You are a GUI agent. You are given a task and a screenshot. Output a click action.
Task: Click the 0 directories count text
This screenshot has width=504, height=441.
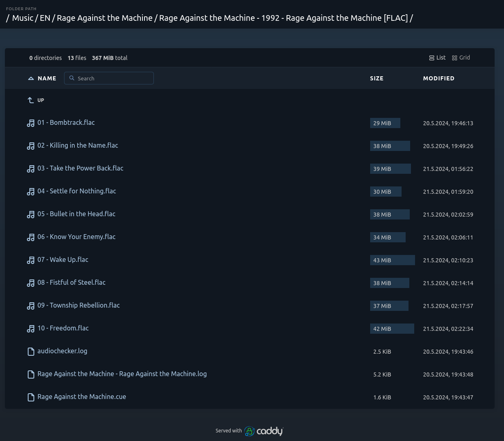click(x=46, y=58)
